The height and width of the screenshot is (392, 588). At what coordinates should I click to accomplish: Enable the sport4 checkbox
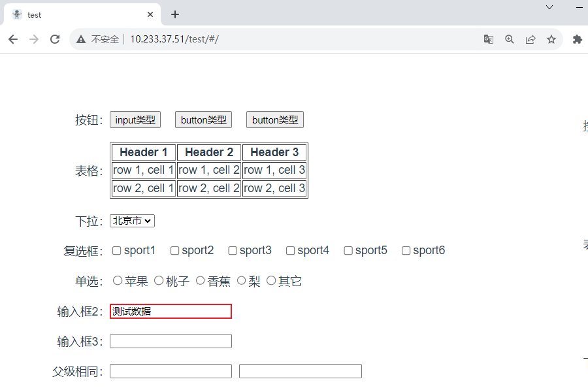(291, 251)
